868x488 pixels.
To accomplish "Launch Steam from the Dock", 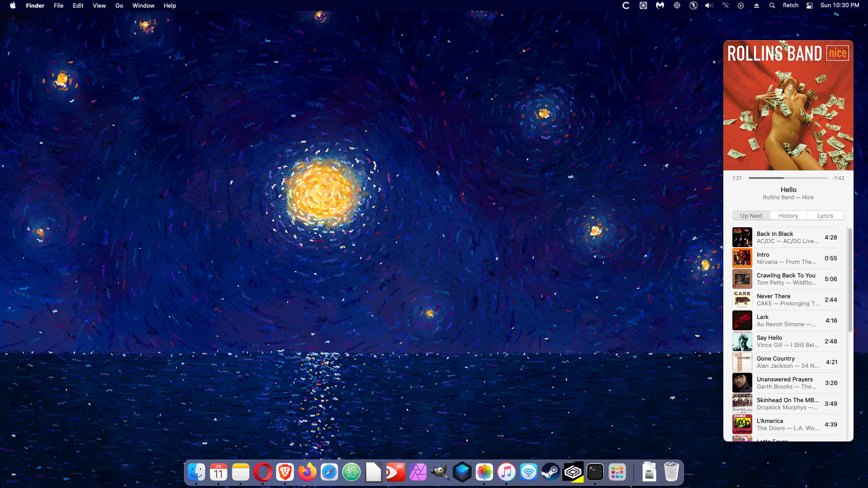I will pyautogui.click(x=551, y=472).
